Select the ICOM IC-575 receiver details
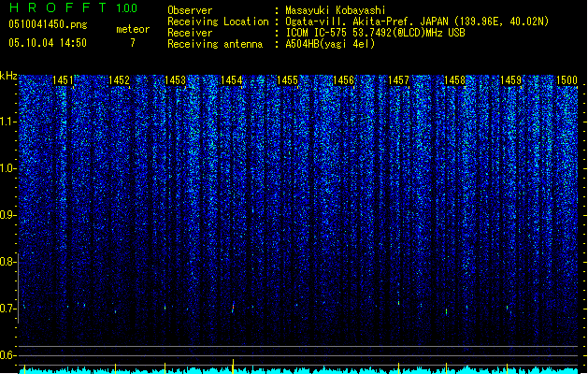Screen dimensions: 588x374 click(x=375, y=33)
